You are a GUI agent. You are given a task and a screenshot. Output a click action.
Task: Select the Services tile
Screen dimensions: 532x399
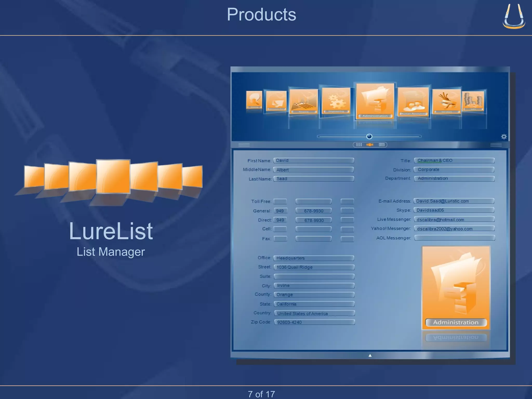point(447,101)
